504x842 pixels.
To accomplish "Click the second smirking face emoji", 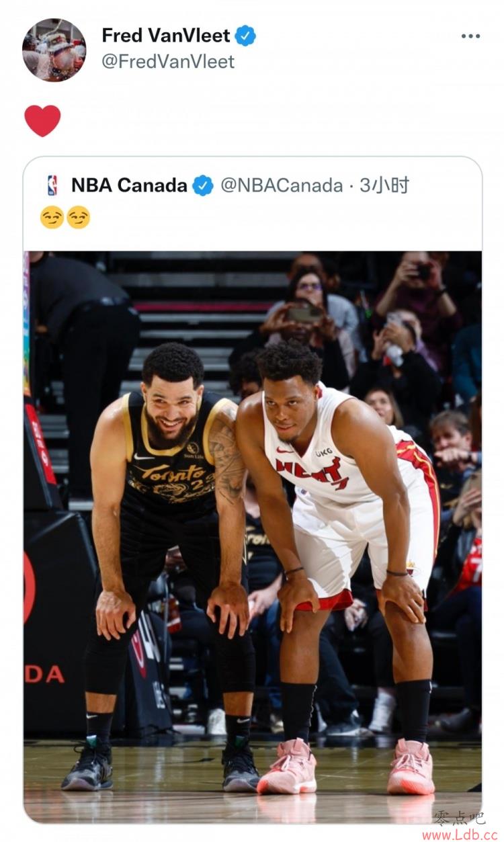I will (x=78, y=217).
